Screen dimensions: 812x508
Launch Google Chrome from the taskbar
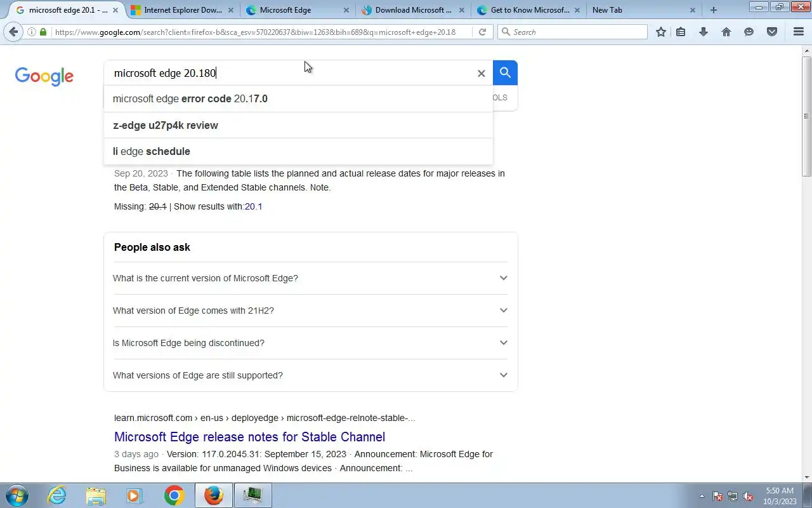coord(174,495)
